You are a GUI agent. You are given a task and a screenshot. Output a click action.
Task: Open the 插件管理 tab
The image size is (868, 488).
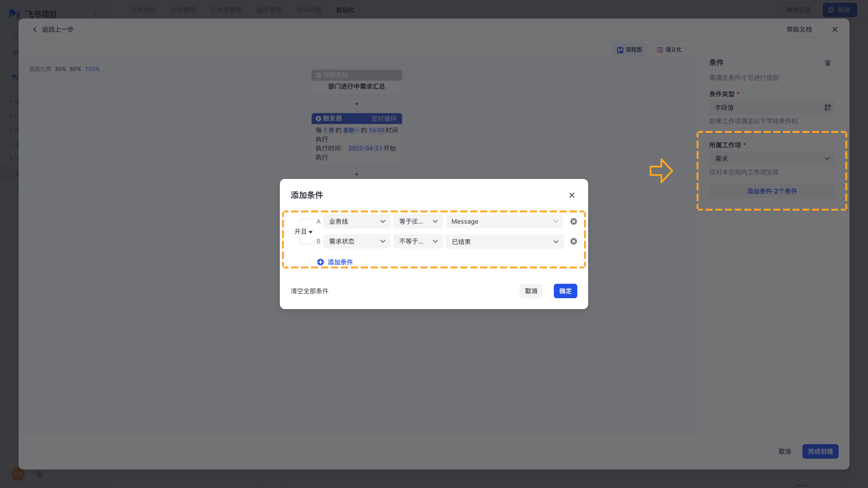coord(269,10)
